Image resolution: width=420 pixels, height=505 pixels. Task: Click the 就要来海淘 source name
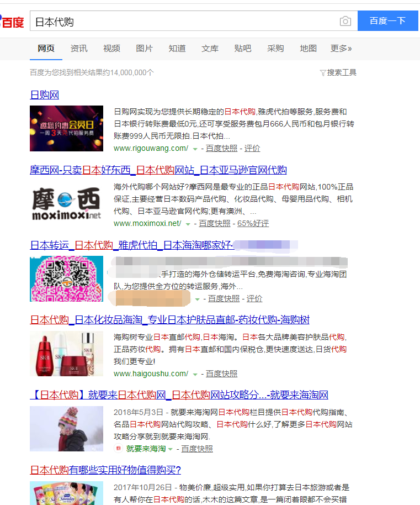[146, 449]
